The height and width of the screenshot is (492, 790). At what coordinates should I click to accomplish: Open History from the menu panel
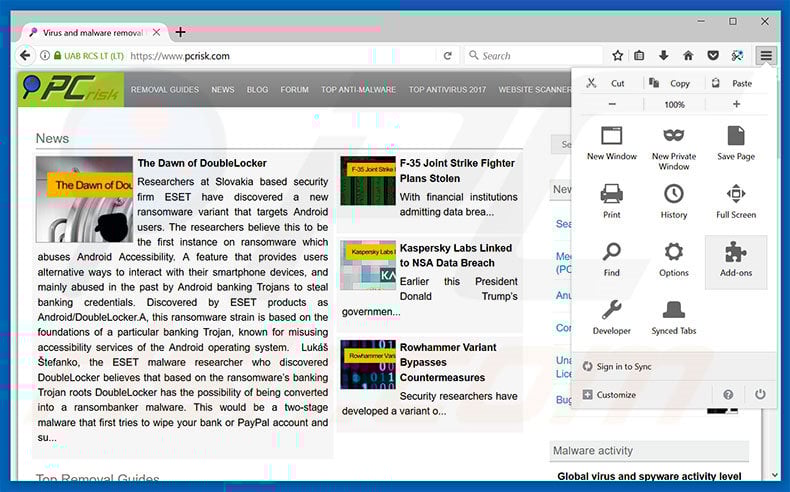674,201
